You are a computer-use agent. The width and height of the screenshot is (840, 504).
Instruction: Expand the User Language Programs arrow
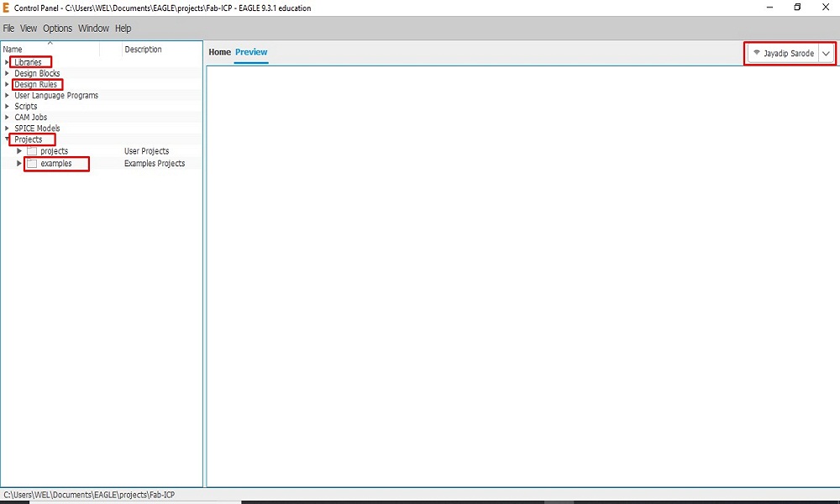pos(7,95)
